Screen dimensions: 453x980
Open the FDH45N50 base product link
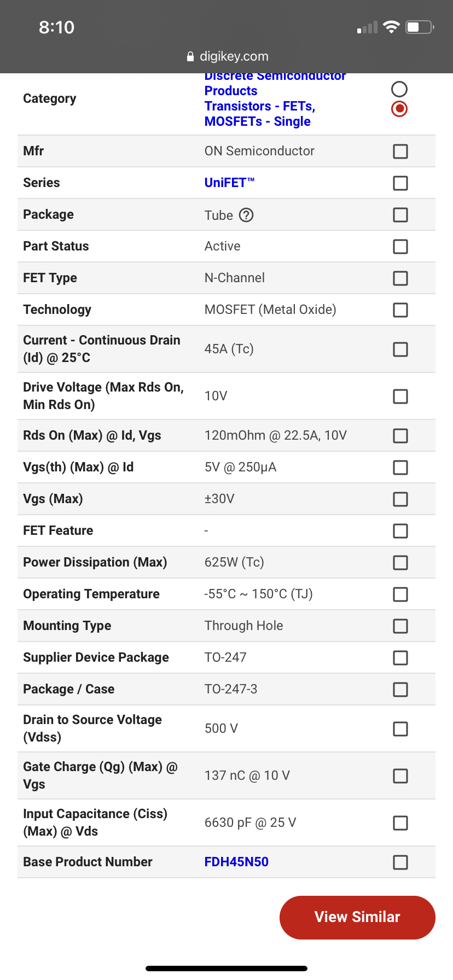[x=236, y=862]
